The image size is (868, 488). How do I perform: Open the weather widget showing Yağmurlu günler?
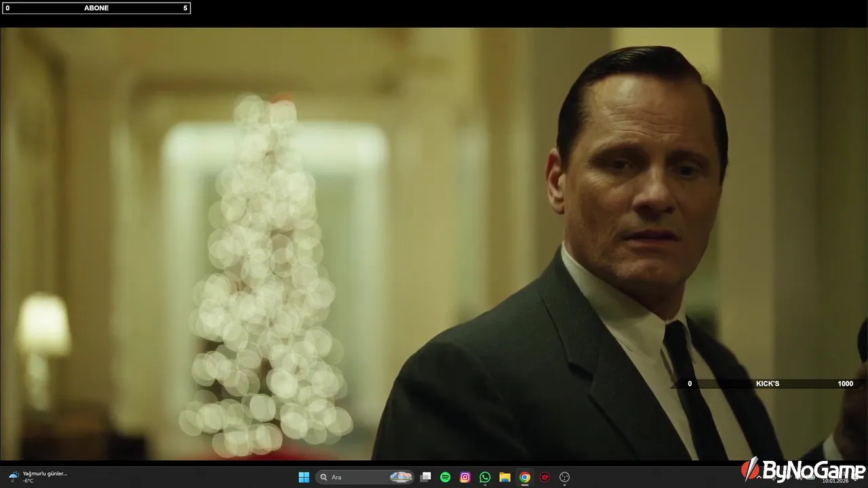[x=38, y=477]
